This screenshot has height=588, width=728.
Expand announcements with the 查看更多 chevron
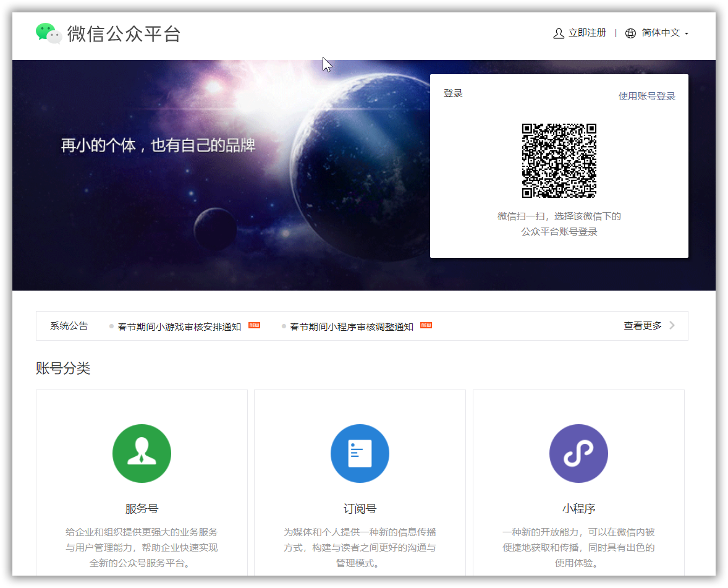click(672, 325)
